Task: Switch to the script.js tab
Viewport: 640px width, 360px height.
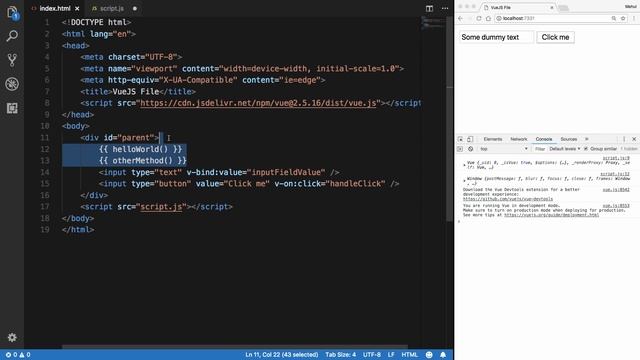Action: coord(111,8)
